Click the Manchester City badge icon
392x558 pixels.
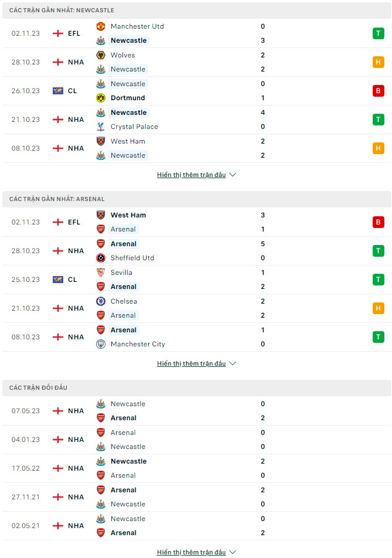[101, 344]
